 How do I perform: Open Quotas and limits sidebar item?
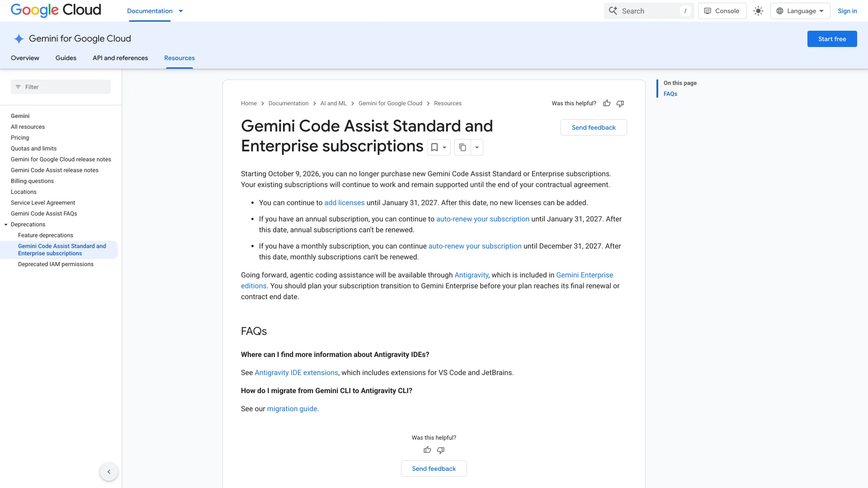[x=34, y=149]
